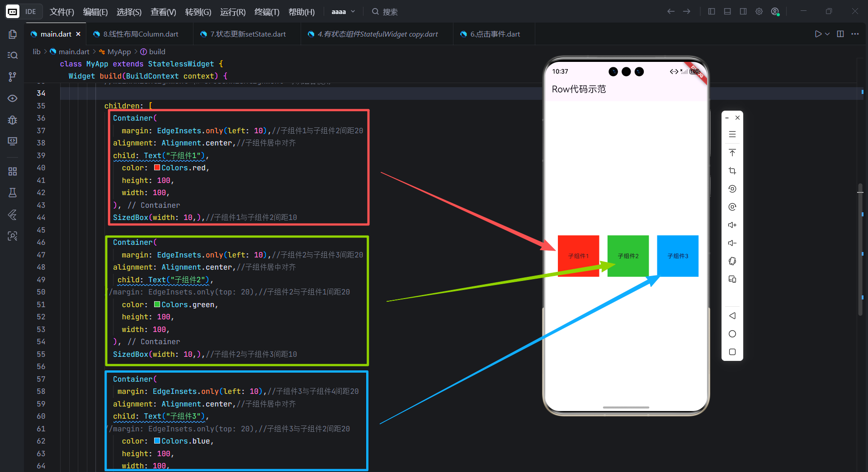Open the 查看(V) menu
The image size is (868, 472).
tap(163, 12)
